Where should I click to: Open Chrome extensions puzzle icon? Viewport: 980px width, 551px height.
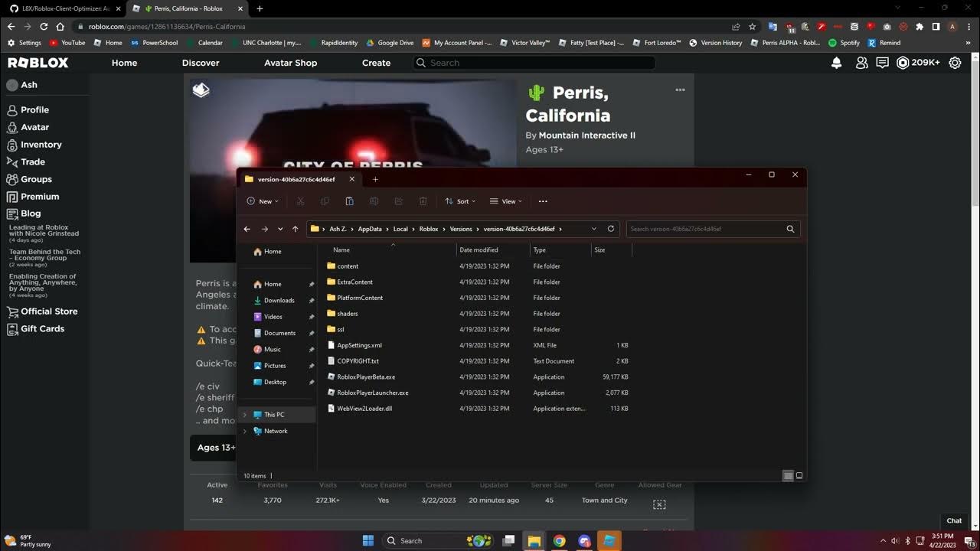pos(920,27)
